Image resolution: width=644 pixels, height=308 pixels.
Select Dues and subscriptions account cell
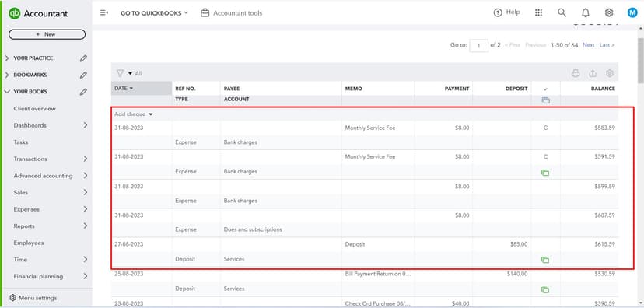point(253,229)
